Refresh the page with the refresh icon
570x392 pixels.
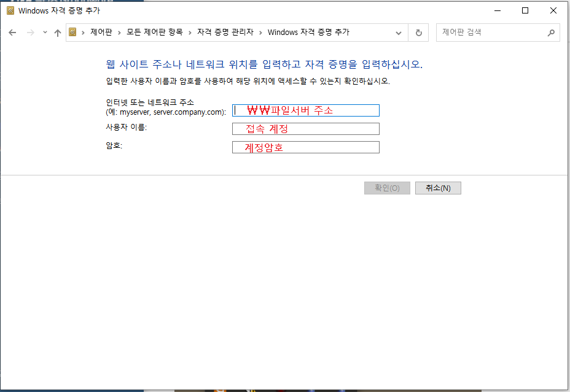point(419,33)
